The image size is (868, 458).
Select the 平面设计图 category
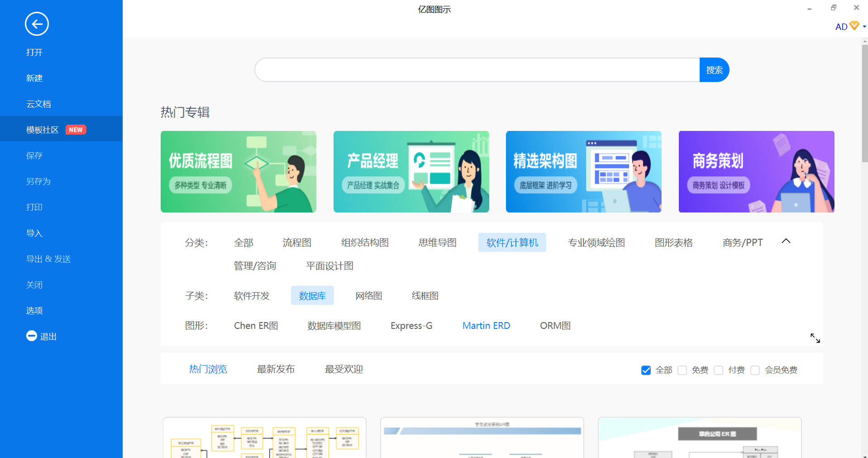(329, 266)
